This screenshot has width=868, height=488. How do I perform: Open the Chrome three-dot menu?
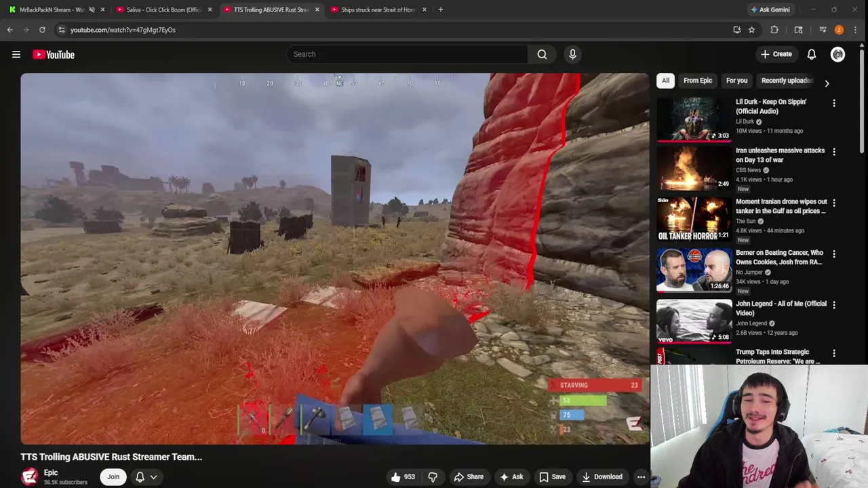coord(856,30)
